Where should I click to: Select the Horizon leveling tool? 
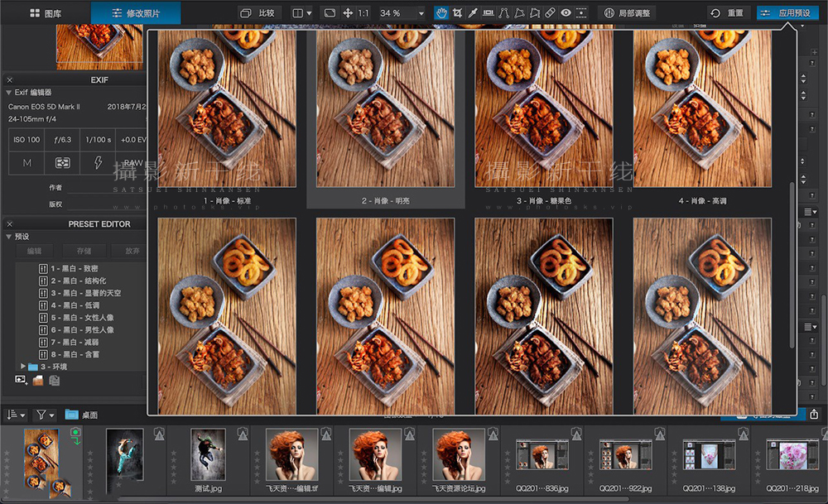pos(488,13)
